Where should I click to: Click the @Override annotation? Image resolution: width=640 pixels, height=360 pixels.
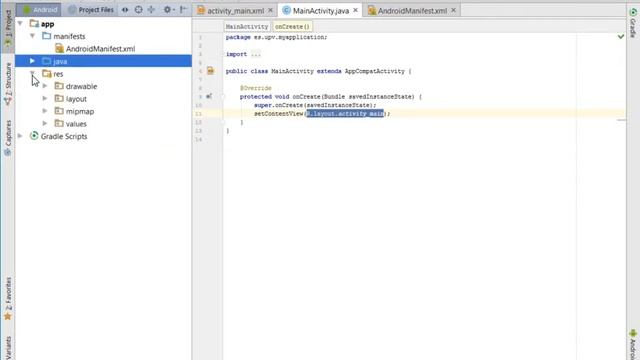coord(256,88)
